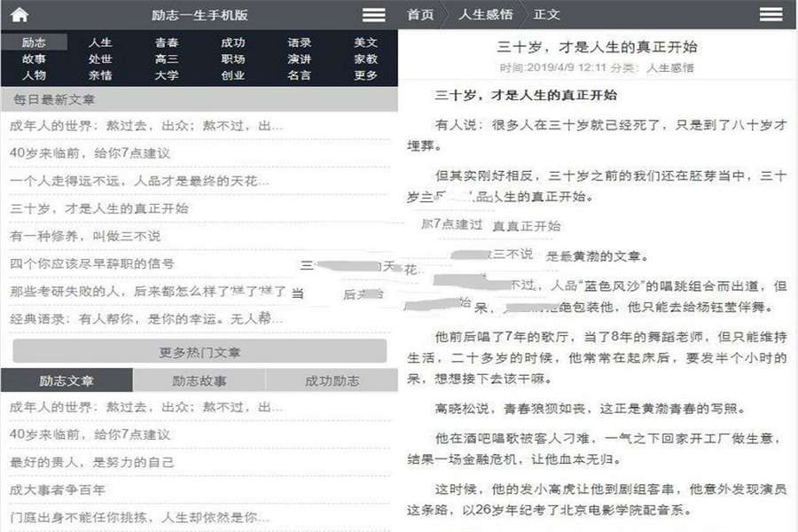Go to 人物 category
The width and height of the screenshot is (798, 532).
[34, 75]
